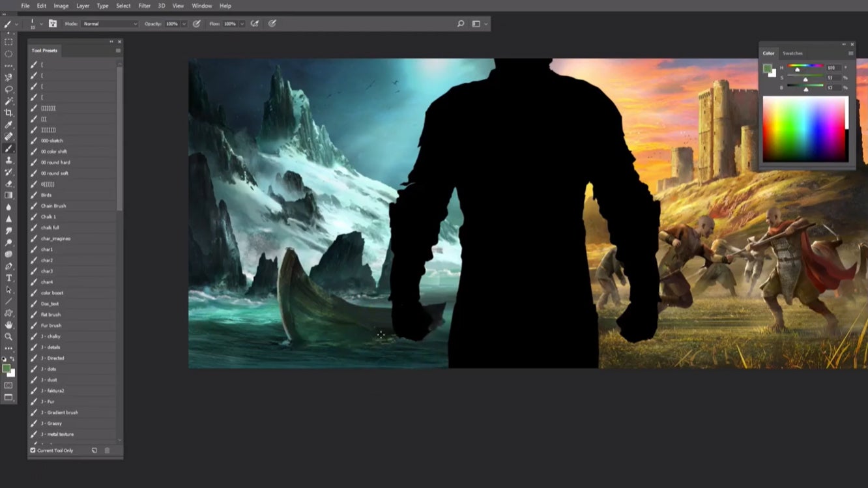The image size is (868, 488).
Task: Expand the Opacity dropdown arrow
Action: pos(184,23)
